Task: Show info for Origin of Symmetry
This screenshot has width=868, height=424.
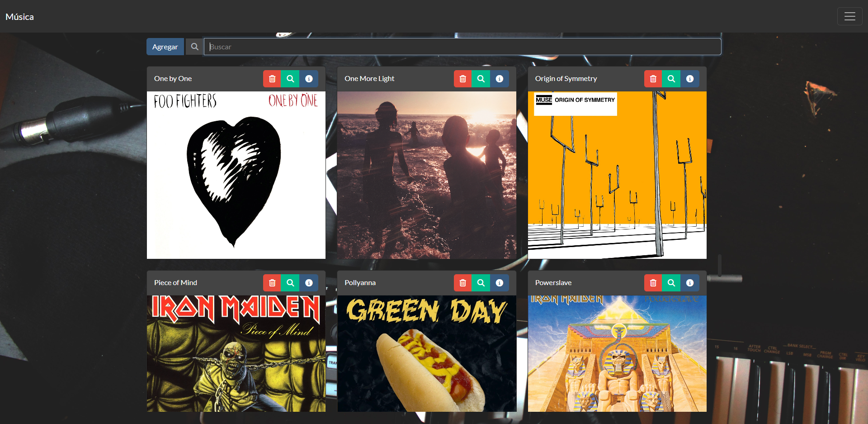Action: [x=690, y=79]
